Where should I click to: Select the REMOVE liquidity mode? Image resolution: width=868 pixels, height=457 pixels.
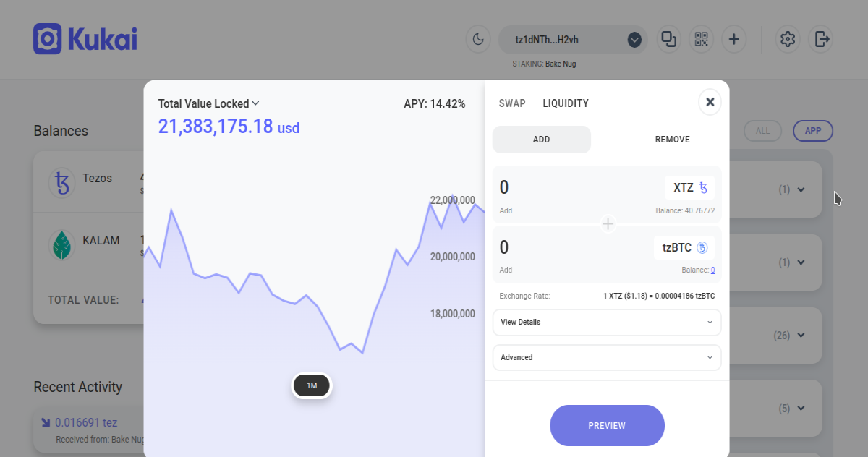pos(673,140)
